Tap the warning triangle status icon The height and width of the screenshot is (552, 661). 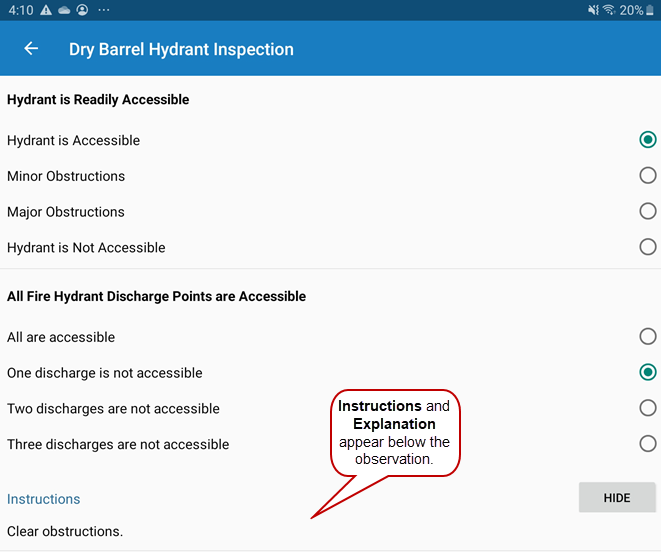tap(46, 10)
